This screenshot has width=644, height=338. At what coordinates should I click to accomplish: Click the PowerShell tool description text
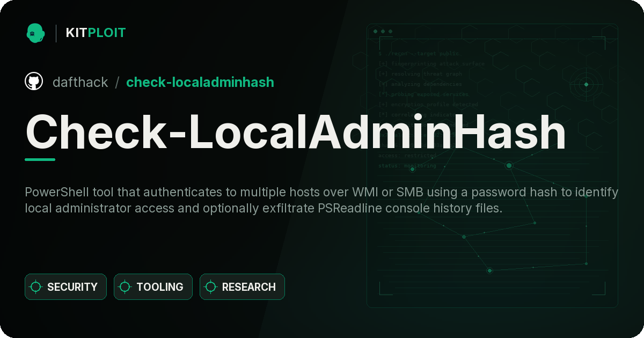coord(321,200)
